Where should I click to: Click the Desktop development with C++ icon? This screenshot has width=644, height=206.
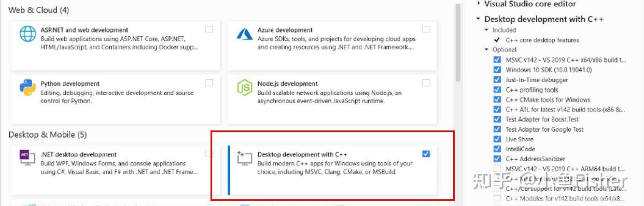244,158
